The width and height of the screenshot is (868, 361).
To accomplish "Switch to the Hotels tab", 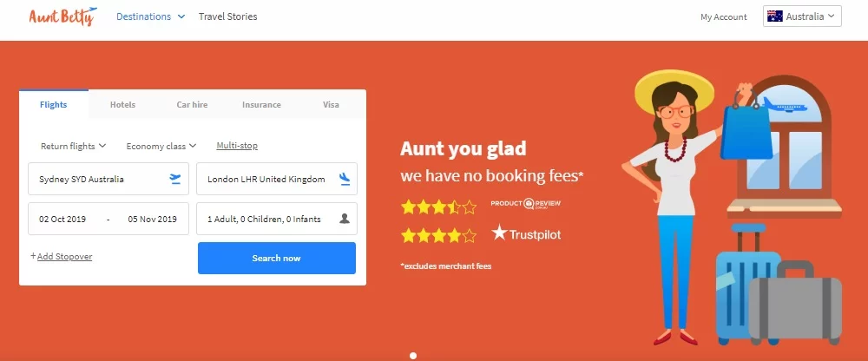I will [x=122, y=105].
